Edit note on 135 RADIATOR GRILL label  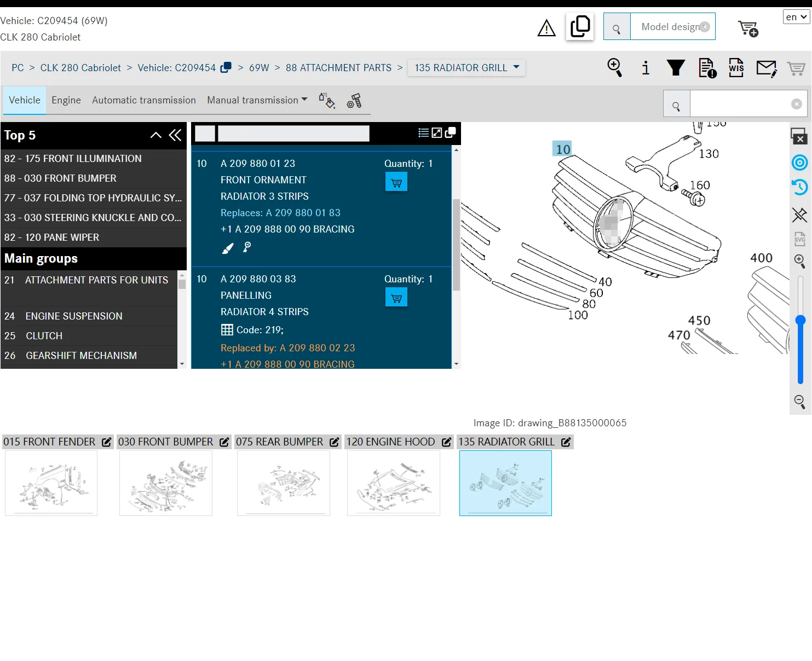point(566,442)
